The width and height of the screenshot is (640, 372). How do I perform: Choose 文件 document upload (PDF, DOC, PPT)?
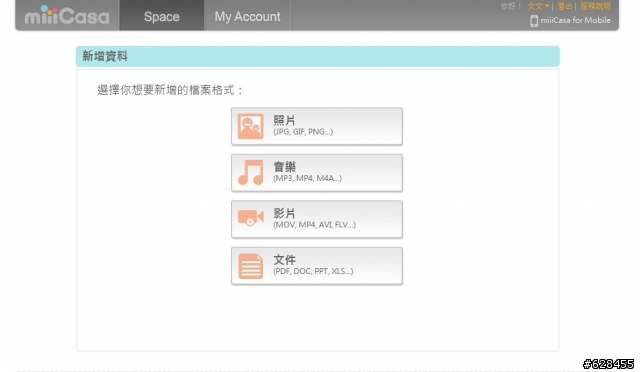317,266
